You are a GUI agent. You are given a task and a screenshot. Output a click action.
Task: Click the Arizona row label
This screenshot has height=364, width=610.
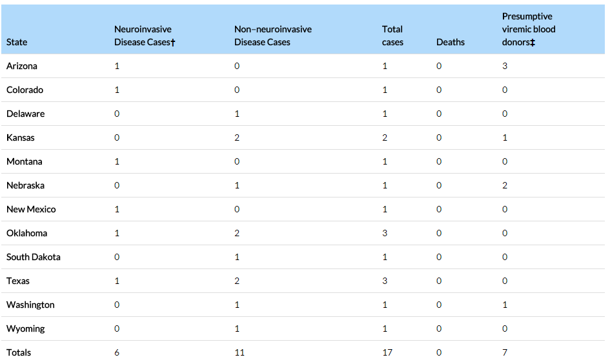[22, 66]
